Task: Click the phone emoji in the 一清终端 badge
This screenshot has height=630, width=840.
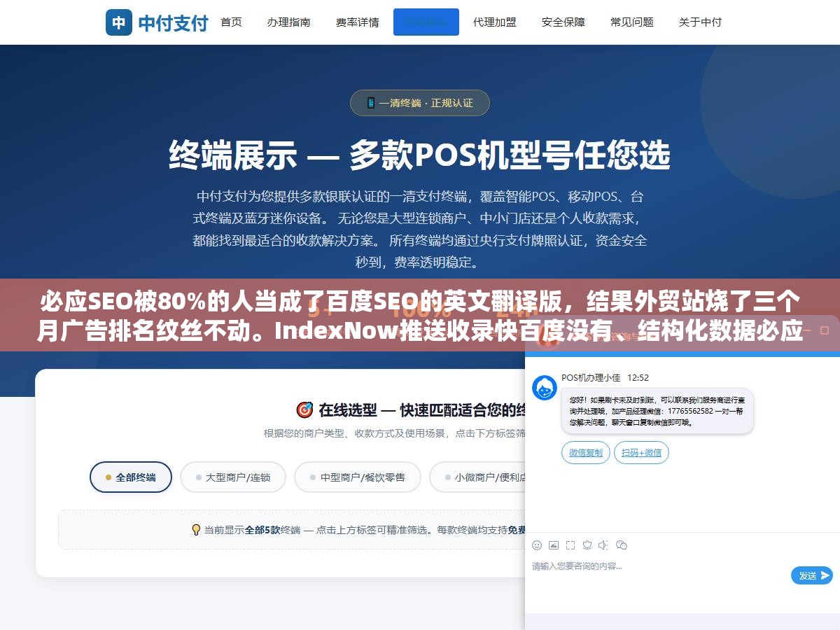Action: [371, 103]
